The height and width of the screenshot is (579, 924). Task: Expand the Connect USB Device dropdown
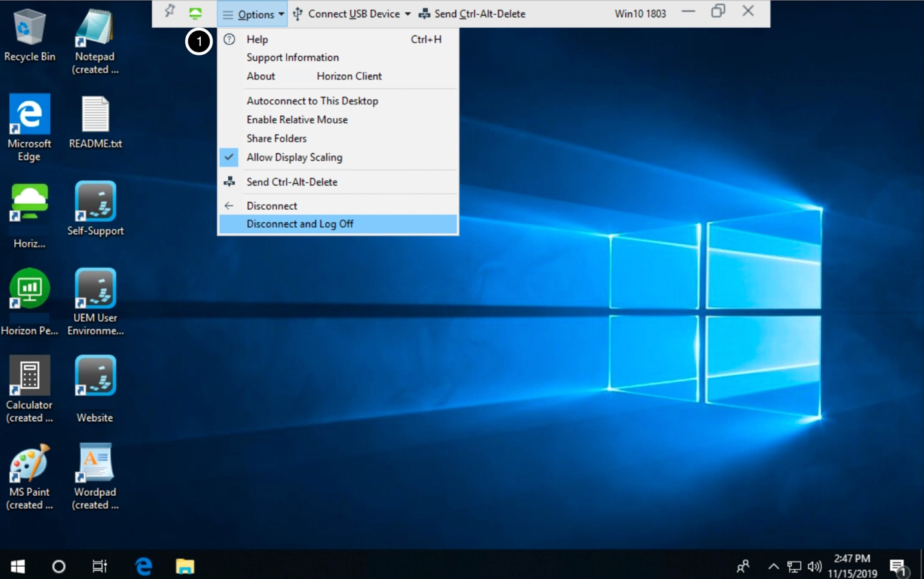[x=408, y=13]
